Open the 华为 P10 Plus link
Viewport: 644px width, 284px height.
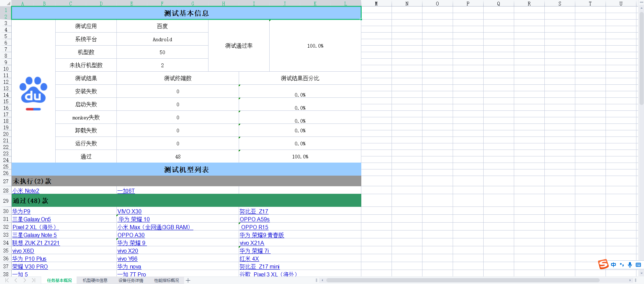pos(29,259)
